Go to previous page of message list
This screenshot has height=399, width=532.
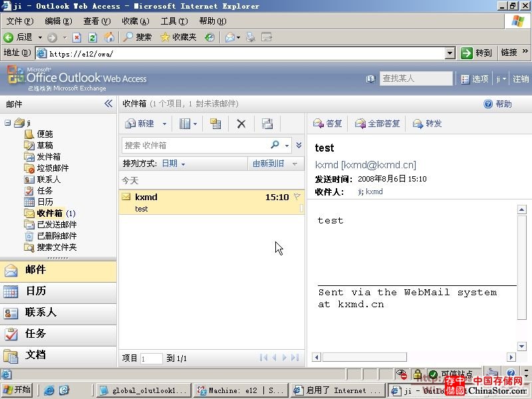coord(274,358)
